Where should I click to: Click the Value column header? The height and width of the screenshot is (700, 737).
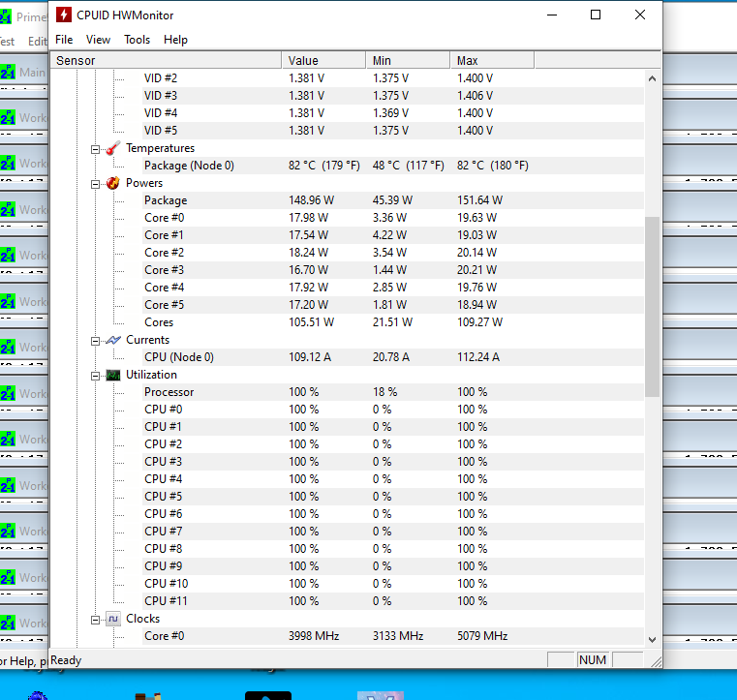(323, 61)
